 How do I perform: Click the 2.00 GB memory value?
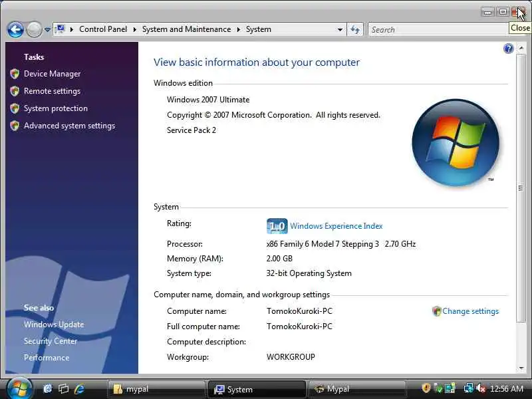click(x=279, y=259)
